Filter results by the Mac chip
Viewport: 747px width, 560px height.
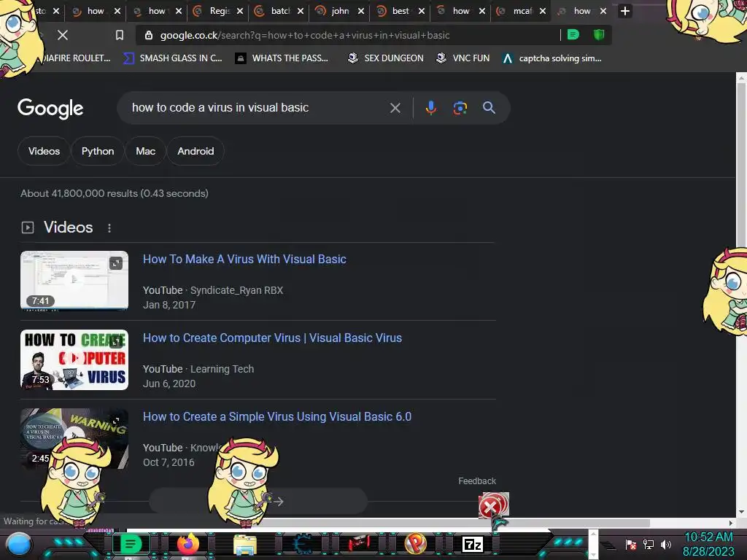[145, 151]
